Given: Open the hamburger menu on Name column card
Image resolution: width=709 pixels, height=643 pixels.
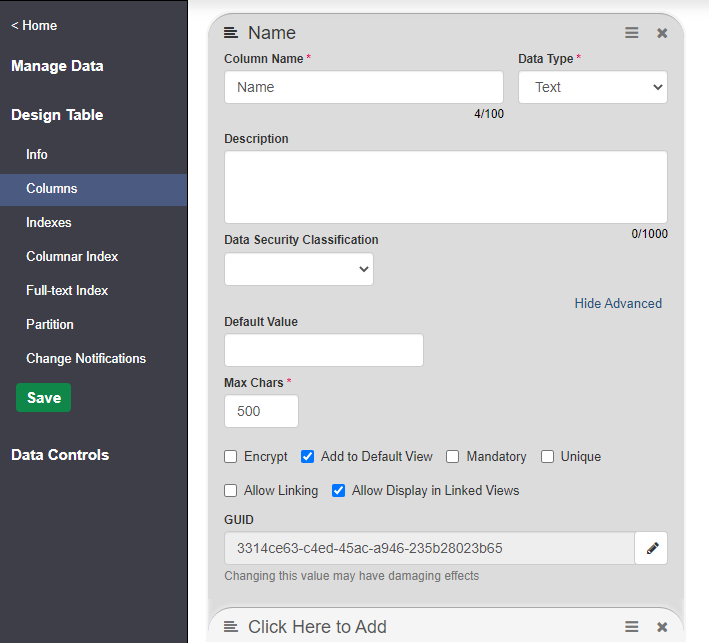Looking at the screenshot, I should (632, 33).
